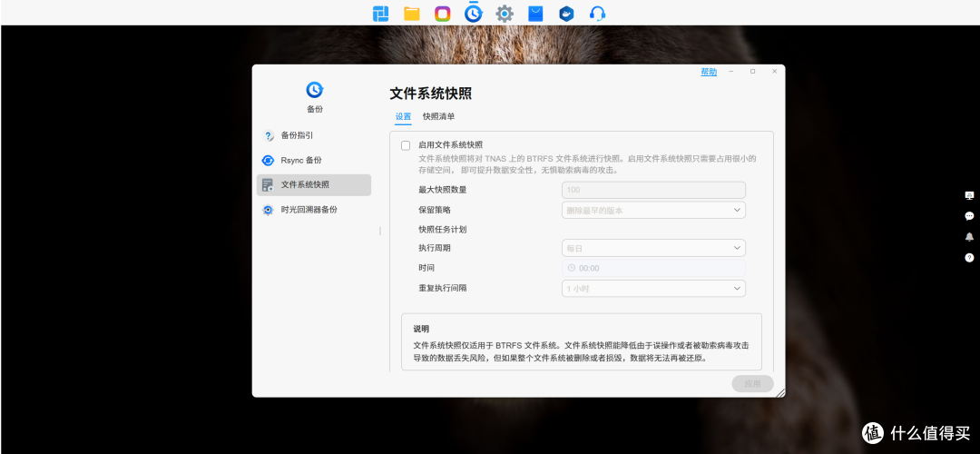Launch the colorful photos app icon
This screenshot has width=980, height=454.
443,13
